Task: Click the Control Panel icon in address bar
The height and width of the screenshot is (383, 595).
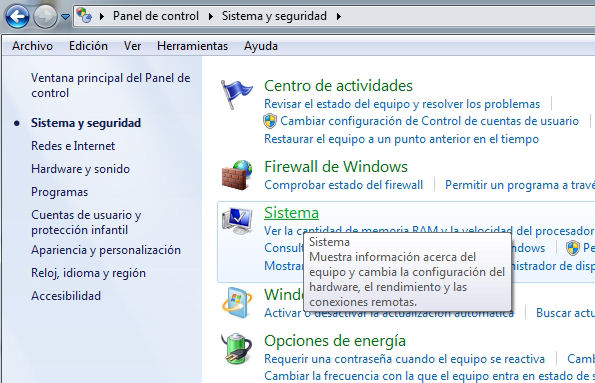Action: tap(84, 16)
